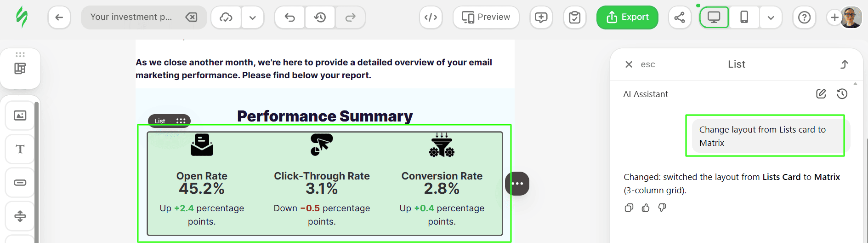Click the Conversion Rate funnel icon
The image size is (868, 243).
[x=442, y=145]
